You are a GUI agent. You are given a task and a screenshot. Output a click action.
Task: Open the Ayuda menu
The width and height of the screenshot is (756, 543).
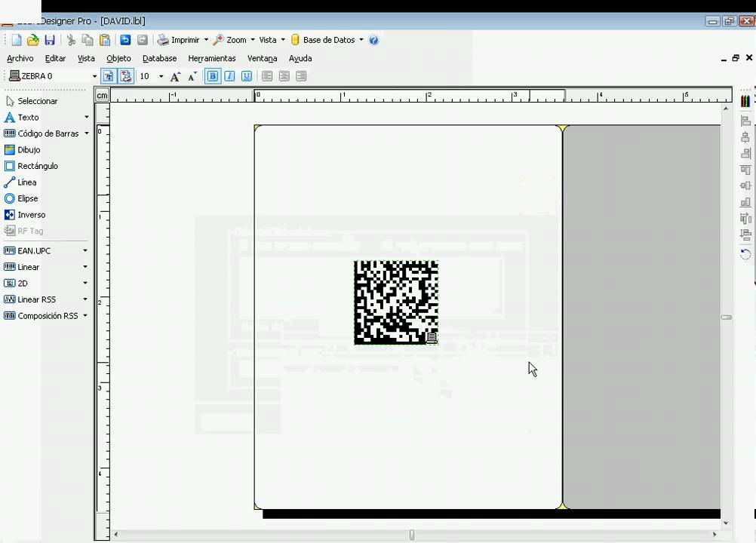click(300, 58)
